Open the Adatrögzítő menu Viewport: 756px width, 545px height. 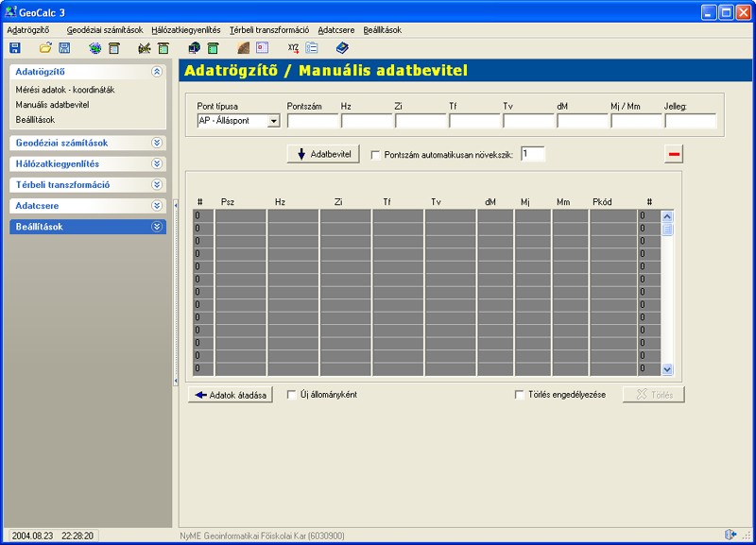[28, 30]
